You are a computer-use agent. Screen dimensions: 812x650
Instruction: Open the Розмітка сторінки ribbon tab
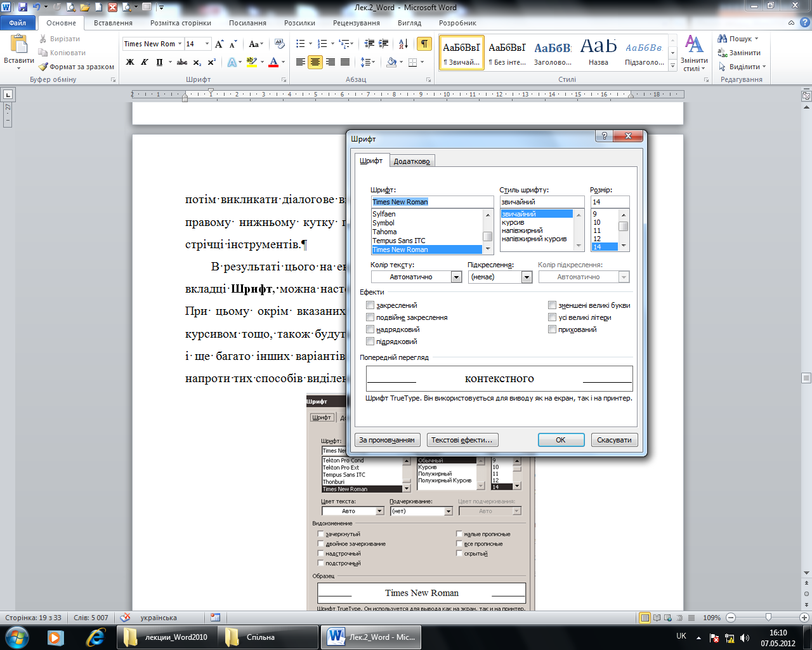(181, 23)
